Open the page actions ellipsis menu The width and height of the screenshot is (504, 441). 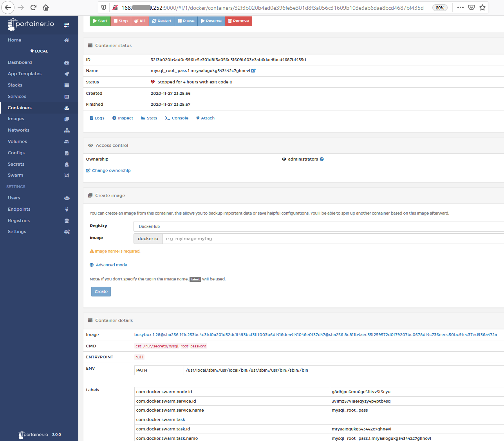pyautogui.click(x=461, y=7)
